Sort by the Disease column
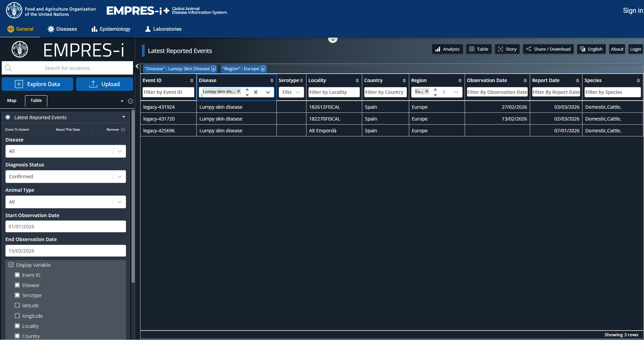Viewport: 644px width, 340px height. click(x=272, y=81)
